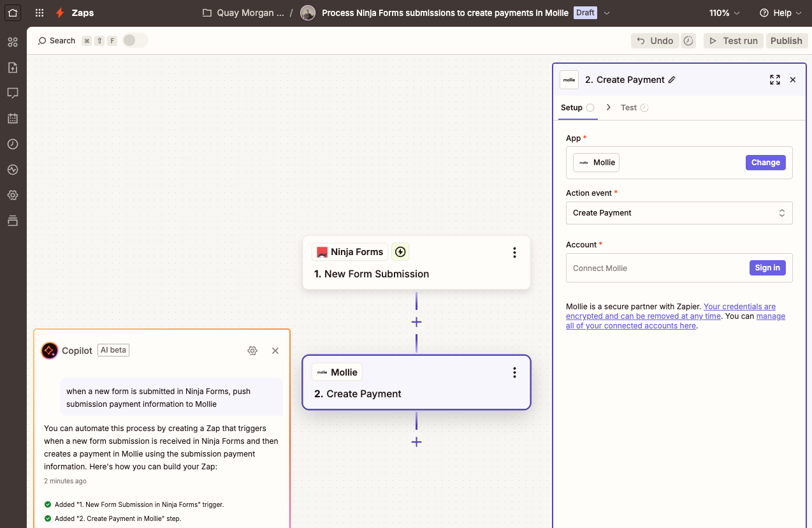Click the instant trigger lightning badge
This screenshot has height=528, width=812.
click(x=400, y=252)
